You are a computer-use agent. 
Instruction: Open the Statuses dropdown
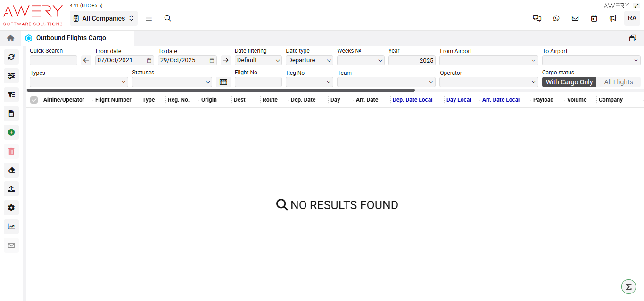[172, 81]
